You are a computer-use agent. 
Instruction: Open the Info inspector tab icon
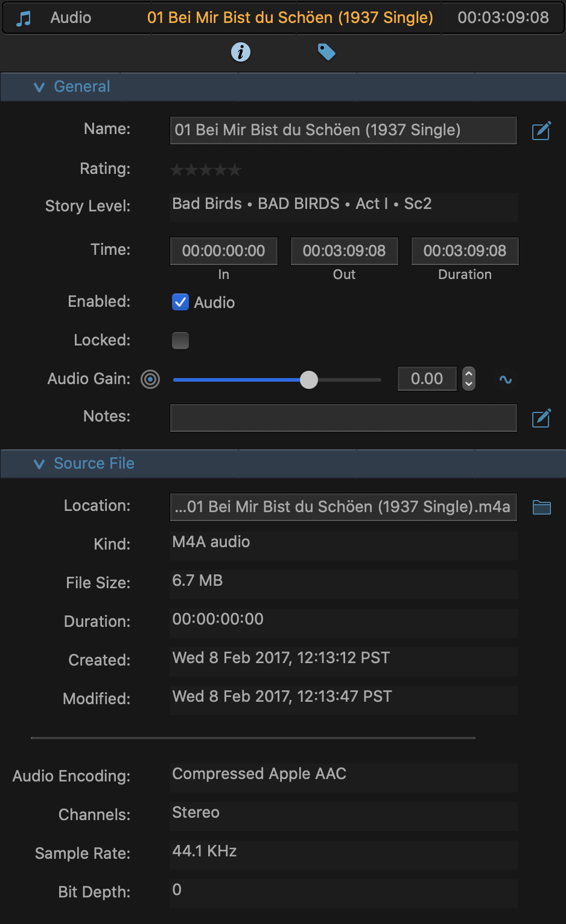pyautogui.click(x=241, y=52)
